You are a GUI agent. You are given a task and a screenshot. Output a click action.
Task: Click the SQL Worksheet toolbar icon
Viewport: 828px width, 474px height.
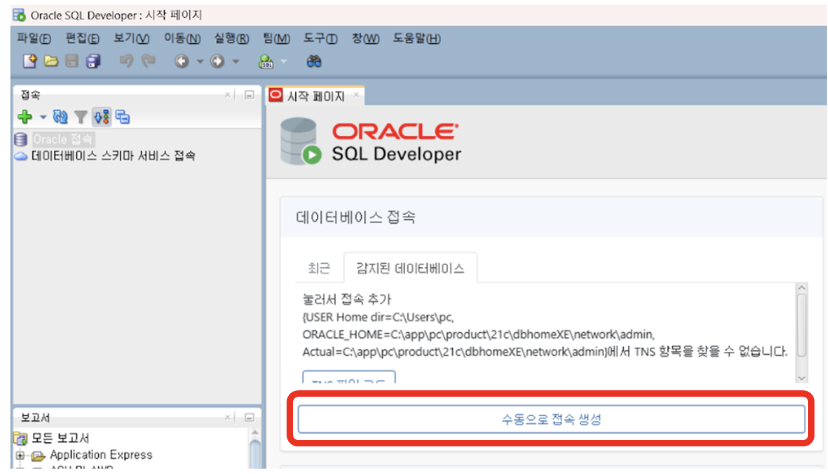click(x=265, y=61)
